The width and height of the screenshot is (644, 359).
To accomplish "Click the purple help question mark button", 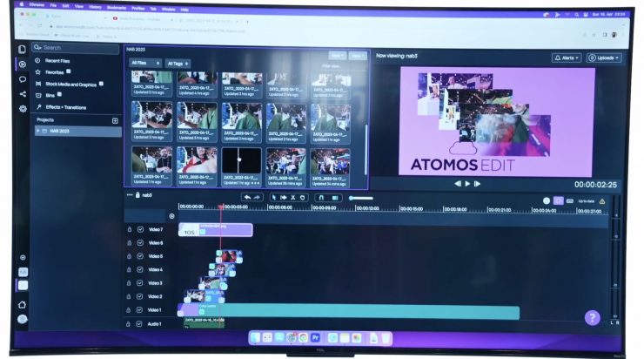I will click(592, 317).
